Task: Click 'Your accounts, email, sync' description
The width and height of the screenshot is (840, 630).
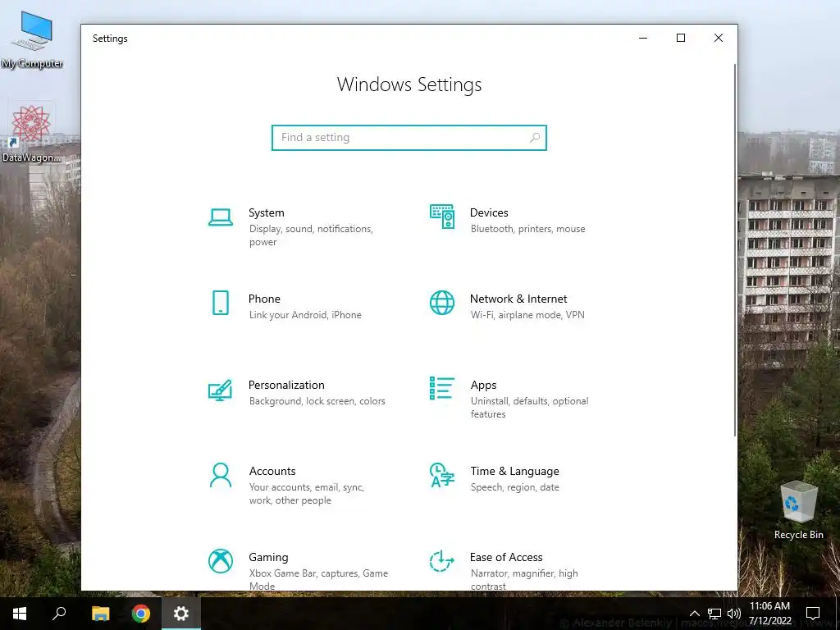Action: 307,493
